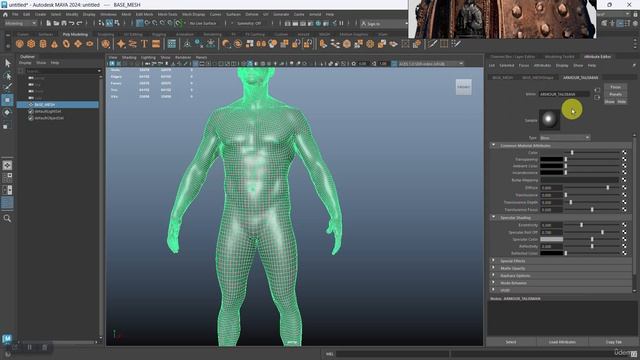Click the Undo arrow icon

(x=72, y=23)
